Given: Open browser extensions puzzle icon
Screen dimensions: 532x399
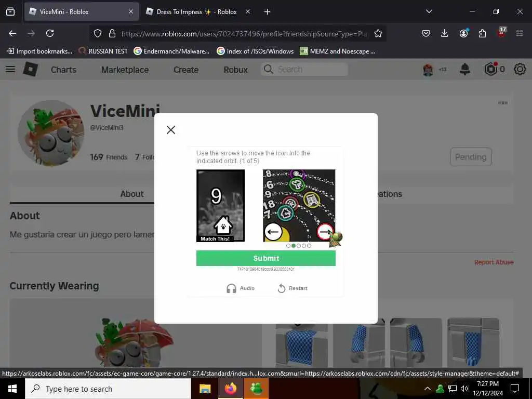Looking at the screenshot, I should [482, 33].
